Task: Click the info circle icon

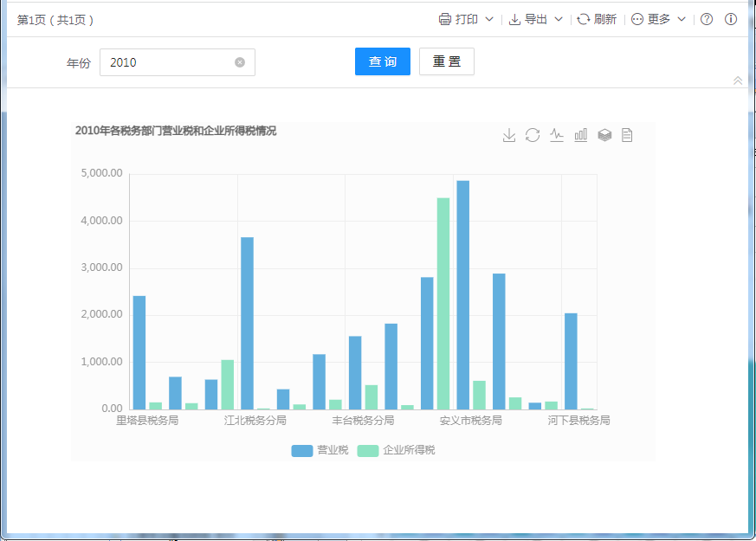Action: 731,19
